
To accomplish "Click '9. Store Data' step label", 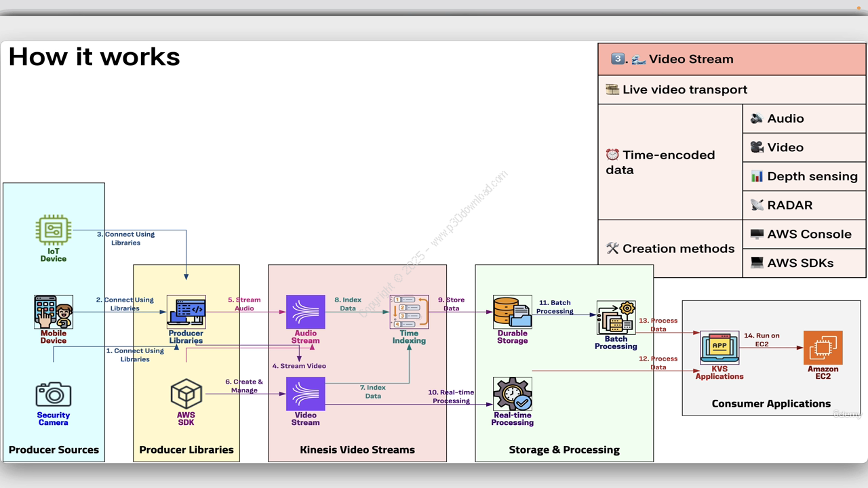I will 451,304.
